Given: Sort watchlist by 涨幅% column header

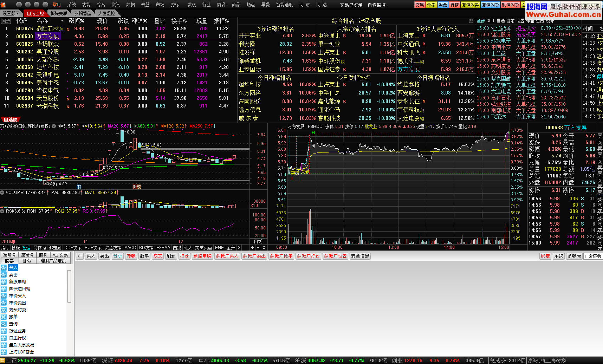Looking at the screenshot, I should pos(76,21).
